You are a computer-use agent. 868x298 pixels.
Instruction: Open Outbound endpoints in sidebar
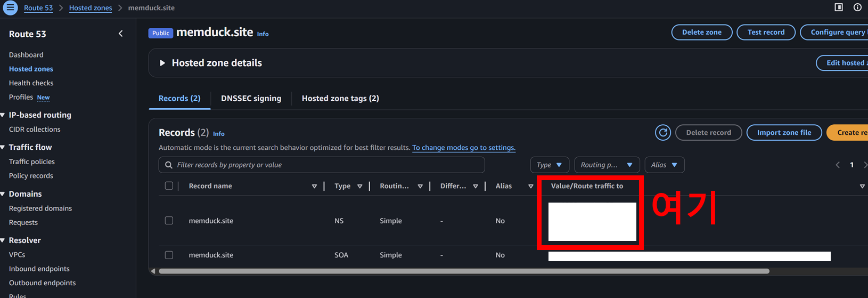[x=42, y=283]
